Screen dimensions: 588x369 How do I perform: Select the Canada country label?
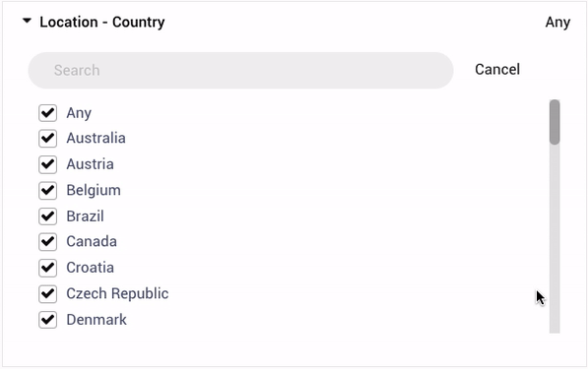point(92,242)
